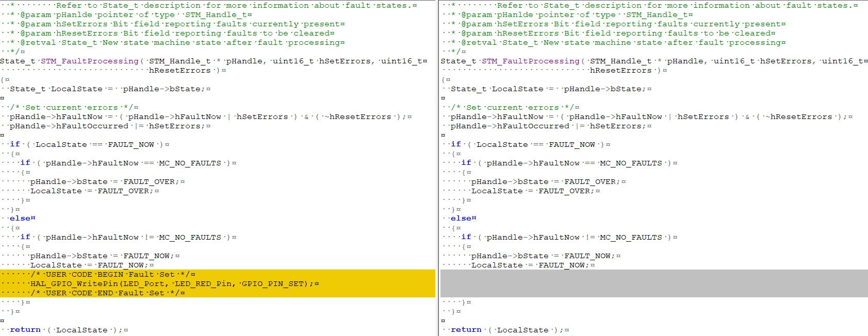Click the 'else' keyword in left pane
Image resolution: width=868 pixels, height=336 pixels.
pos(20,219)
